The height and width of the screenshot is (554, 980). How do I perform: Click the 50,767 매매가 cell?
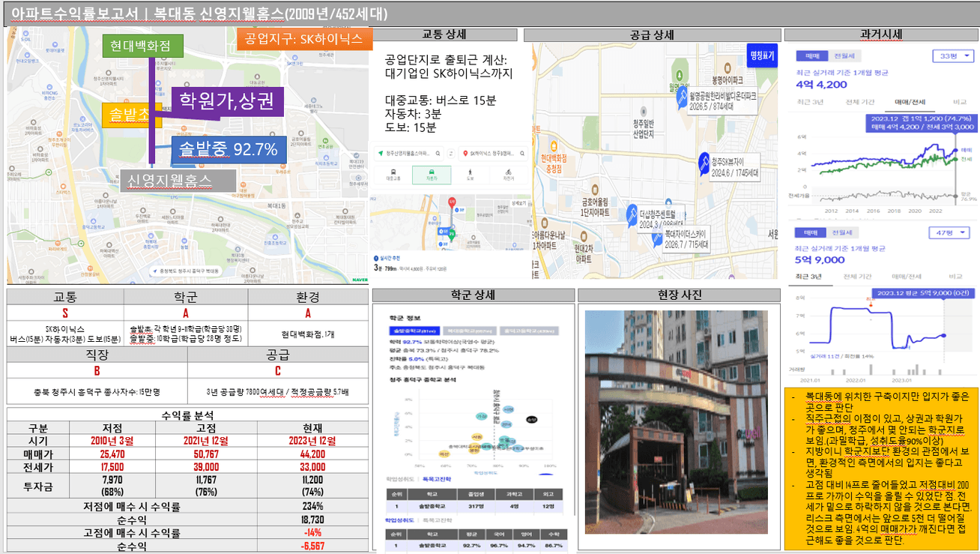coord(205,454)
